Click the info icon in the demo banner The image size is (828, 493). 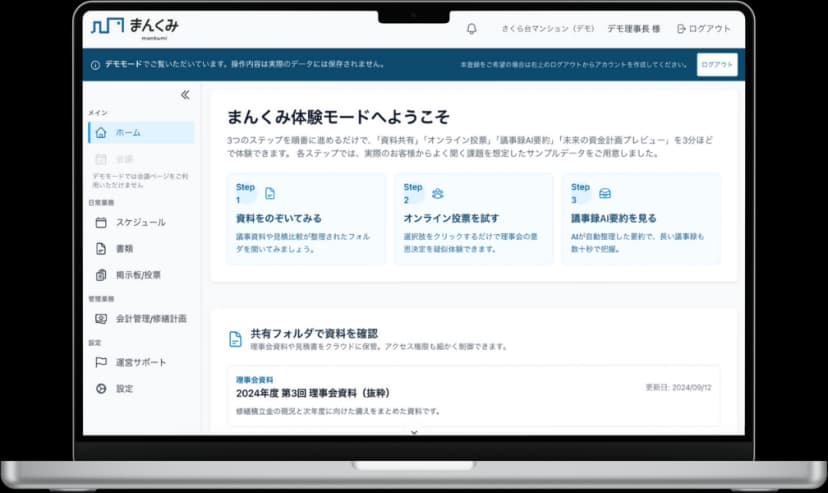tap(95, 65)
